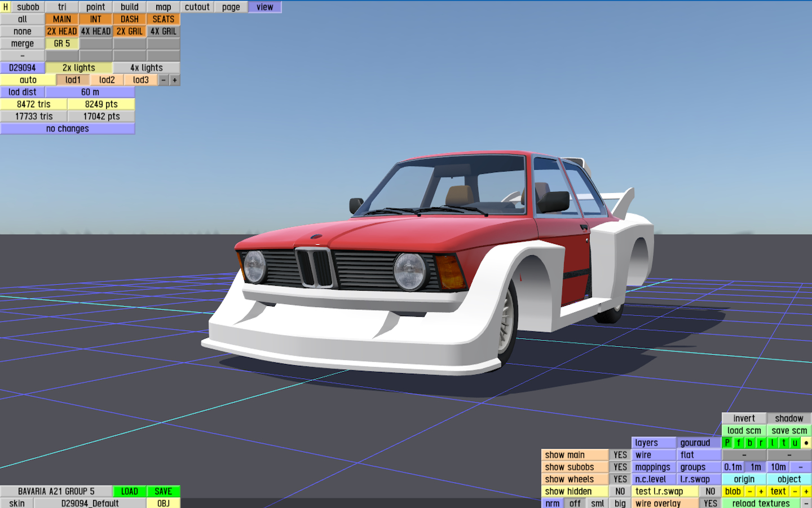The width and height of the screenshot is (812, 508).
Task: Toggle the MAIN layer
Action: (62, 19)
